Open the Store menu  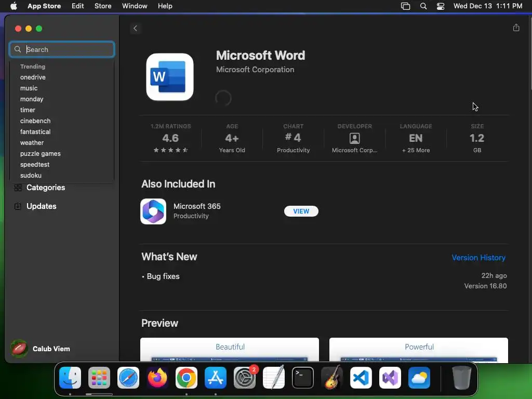point(103,6)
